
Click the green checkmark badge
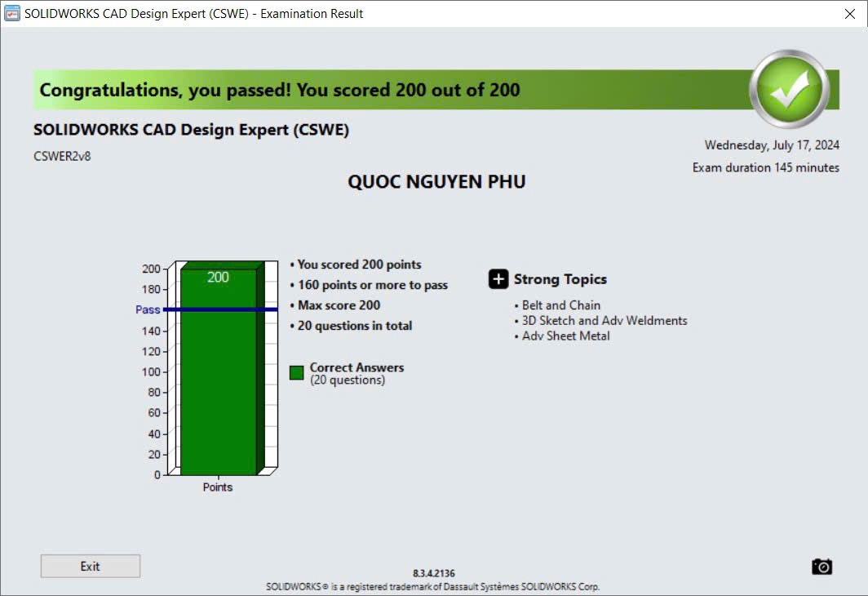coord(790,89)
